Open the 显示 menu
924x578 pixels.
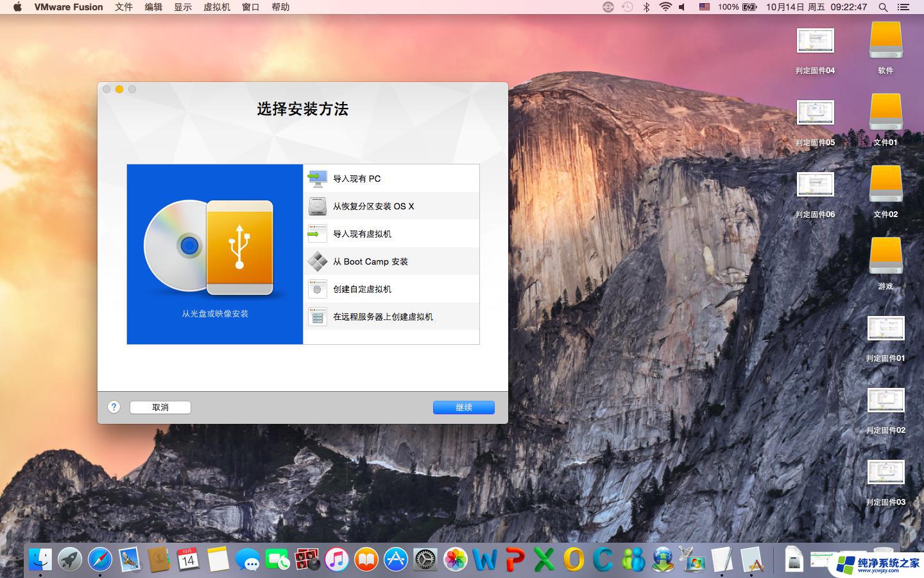click(x=183, y=7)
